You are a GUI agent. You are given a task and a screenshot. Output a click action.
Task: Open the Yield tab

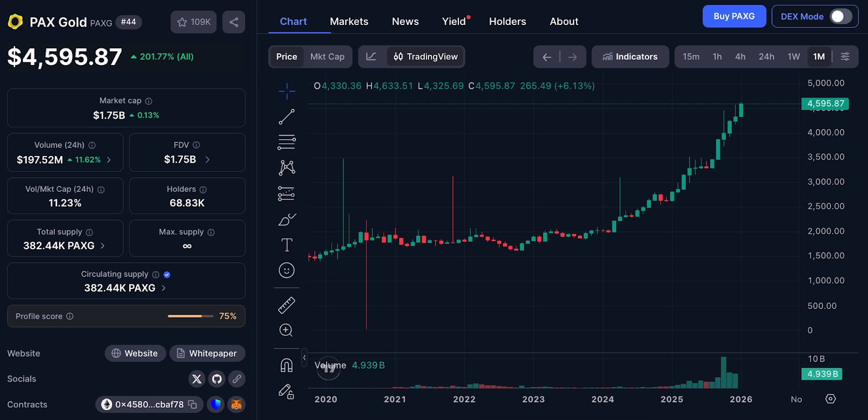454,22
